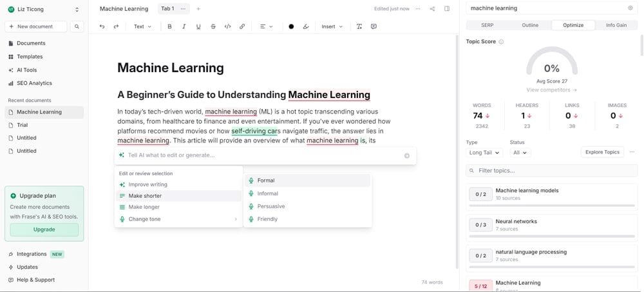Insert inline code formatting
Viewport: 644px width, 292px height.
point(227,26)
